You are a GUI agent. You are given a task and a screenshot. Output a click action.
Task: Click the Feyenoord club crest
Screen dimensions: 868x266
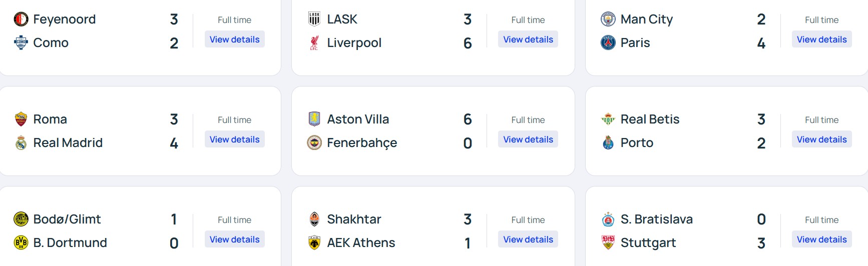click(21, 19)
